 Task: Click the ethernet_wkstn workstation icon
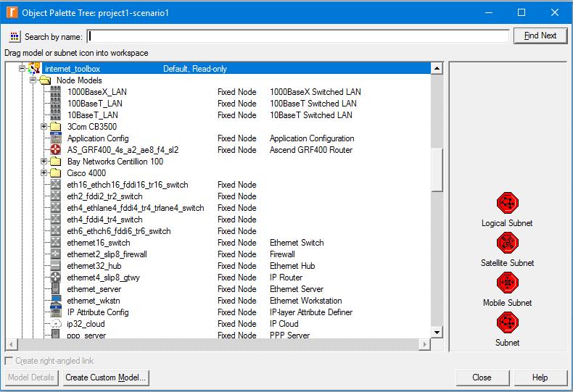pos(56,301)
